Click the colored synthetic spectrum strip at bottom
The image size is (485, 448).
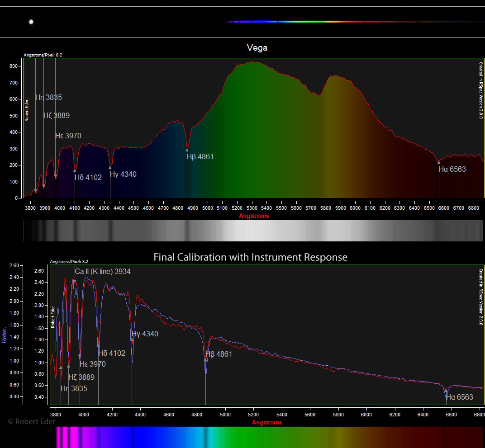pyautogui.click(x=269, y=437)
